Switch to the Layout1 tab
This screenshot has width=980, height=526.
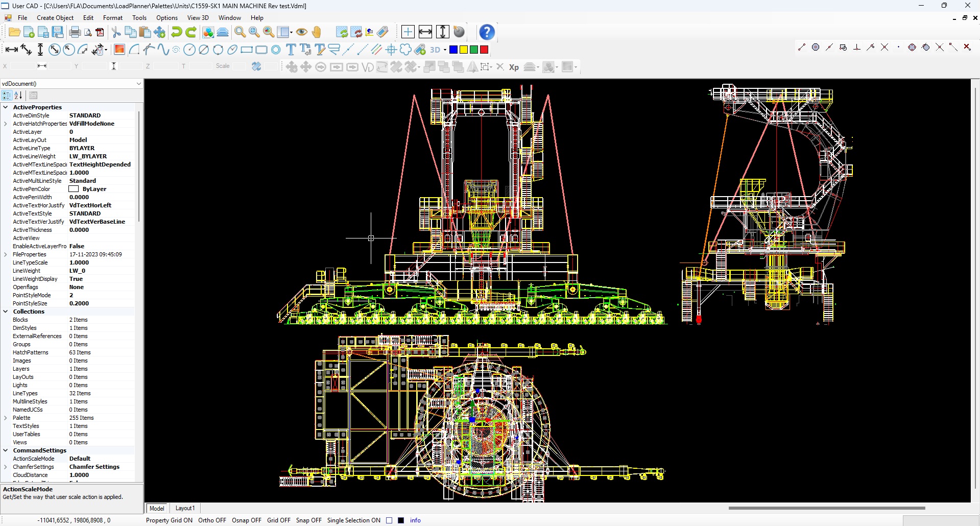pos(185,508)
